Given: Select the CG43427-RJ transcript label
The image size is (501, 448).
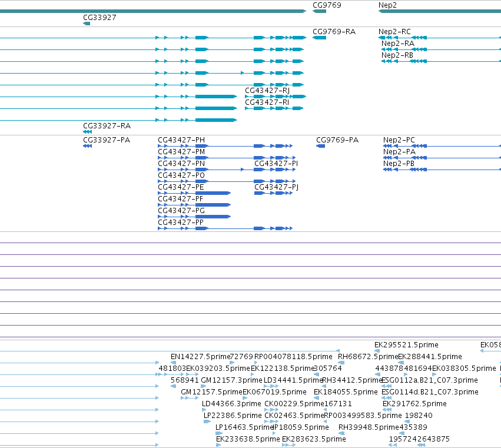Looking at the screenshot, I should [267, 91].
